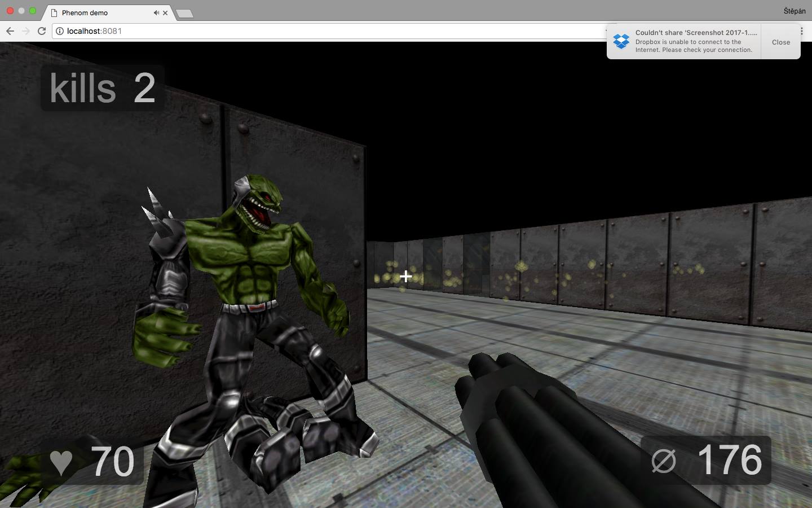Viewport: 812px width, 508px height.
Task: Close the Phenom demo tab
Action: [x=165, y=12]
